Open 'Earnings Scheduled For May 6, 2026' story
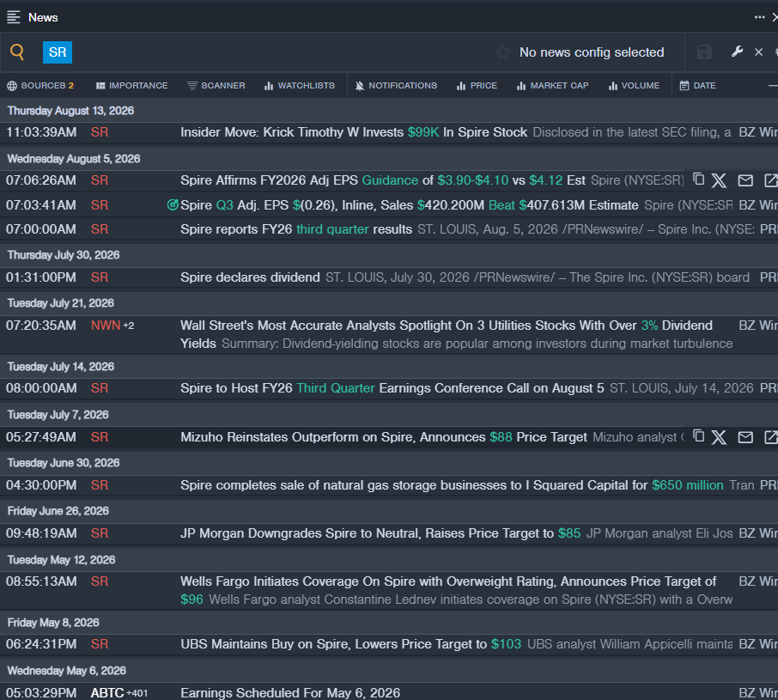Image resolution: width=778 pixels, height=700 pixels. point(290,692)
